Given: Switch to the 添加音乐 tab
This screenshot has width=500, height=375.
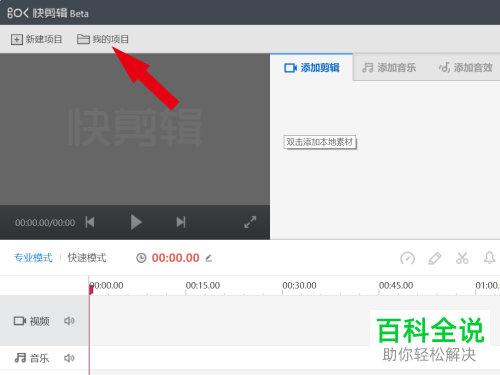Looking at the screenshot, I should pos(389,68).
